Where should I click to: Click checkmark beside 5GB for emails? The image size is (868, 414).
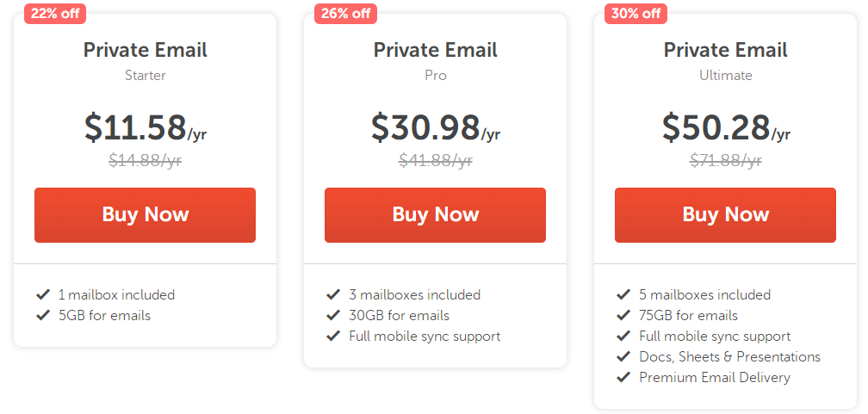[x=43, y=315]
